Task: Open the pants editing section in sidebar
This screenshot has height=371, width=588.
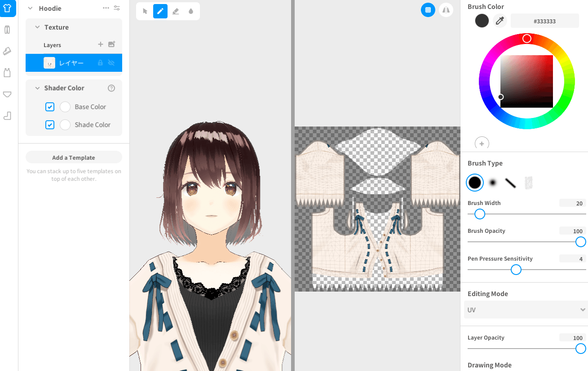Action: (7, 30)
